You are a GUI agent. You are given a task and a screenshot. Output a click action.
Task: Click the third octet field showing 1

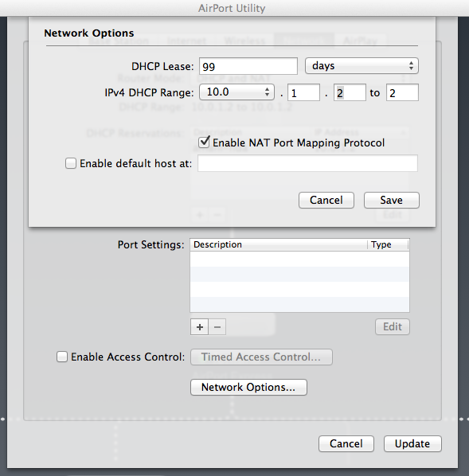point(303,92)
